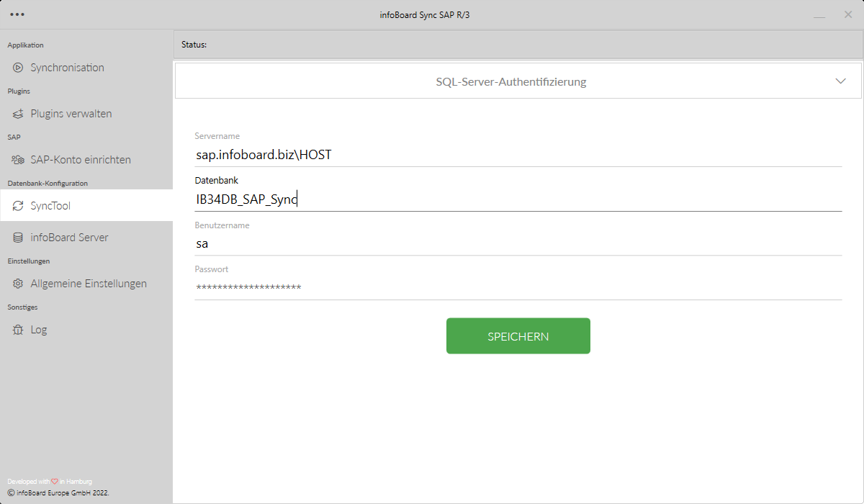Open the window menu with the three-dots icon
This screenshot has height=504, width=864.
17,13
